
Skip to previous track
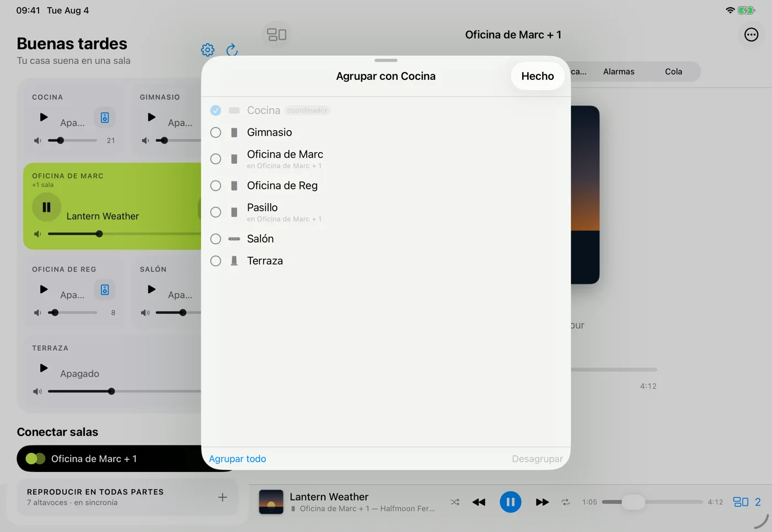tap(479, 502)
